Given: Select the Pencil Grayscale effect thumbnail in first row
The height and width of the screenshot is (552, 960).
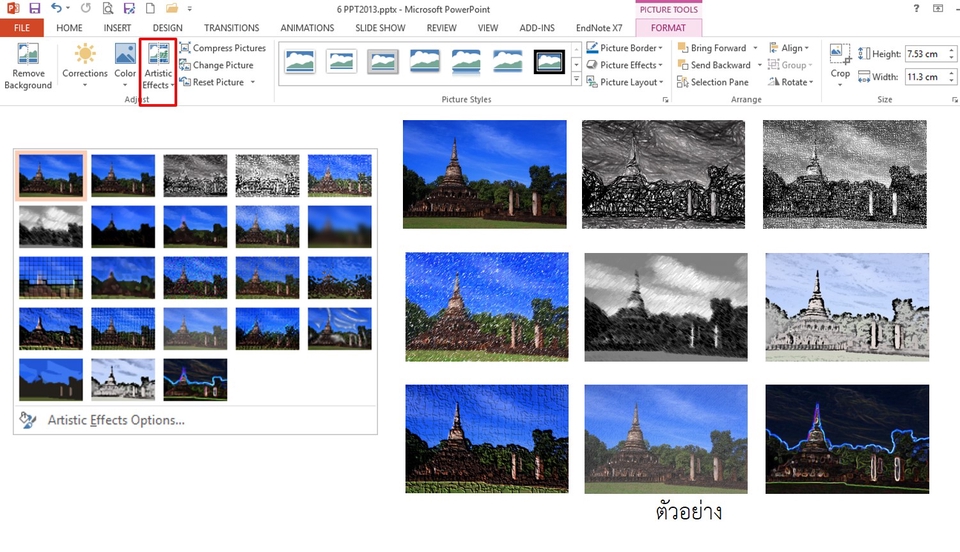Looking at the screenshot, I should click(x=195, y=176).
